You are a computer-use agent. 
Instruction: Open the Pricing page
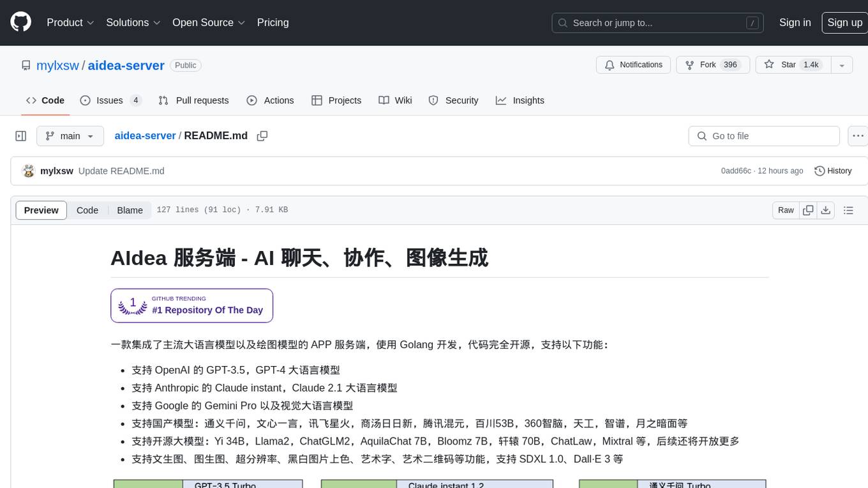coord(273,22)
